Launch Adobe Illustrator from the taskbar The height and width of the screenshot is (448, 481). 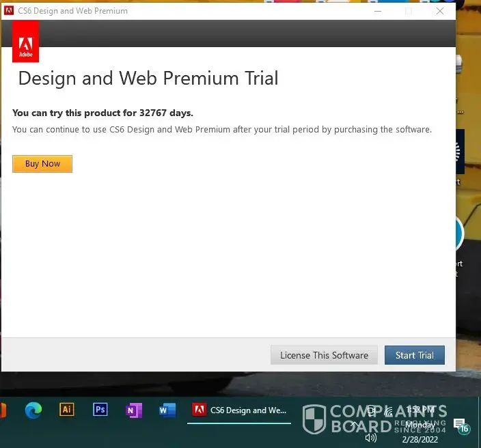[x=66, y=410]
